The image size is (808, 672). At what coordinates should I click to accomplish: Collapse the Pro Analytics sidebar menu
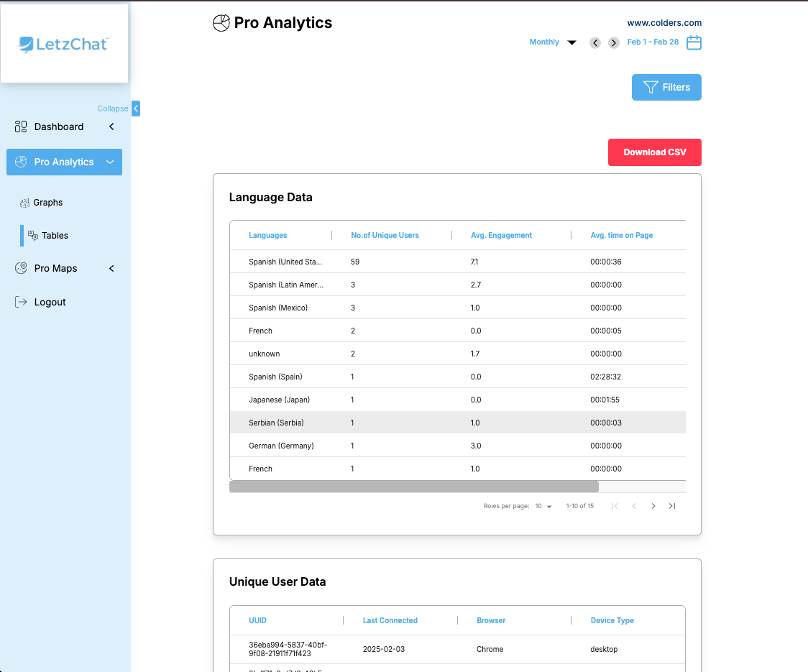click(x=110, y=162)
